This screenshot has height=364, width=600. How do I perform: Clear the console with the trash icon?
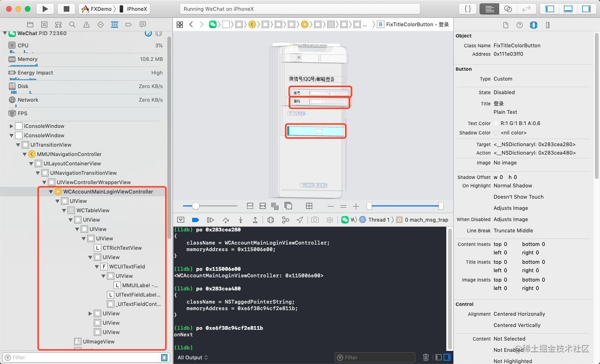point(426,357)
